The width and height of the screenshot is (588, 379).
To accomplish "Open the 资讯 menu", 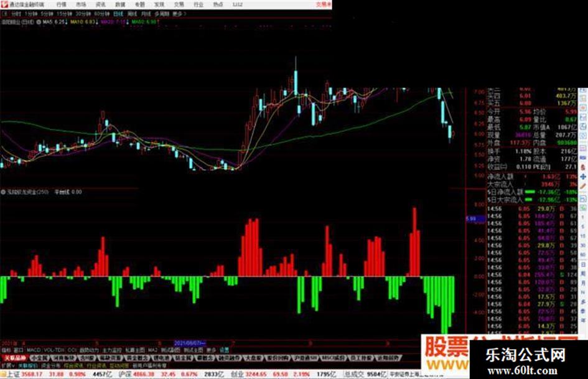I will tap(101, 5).
